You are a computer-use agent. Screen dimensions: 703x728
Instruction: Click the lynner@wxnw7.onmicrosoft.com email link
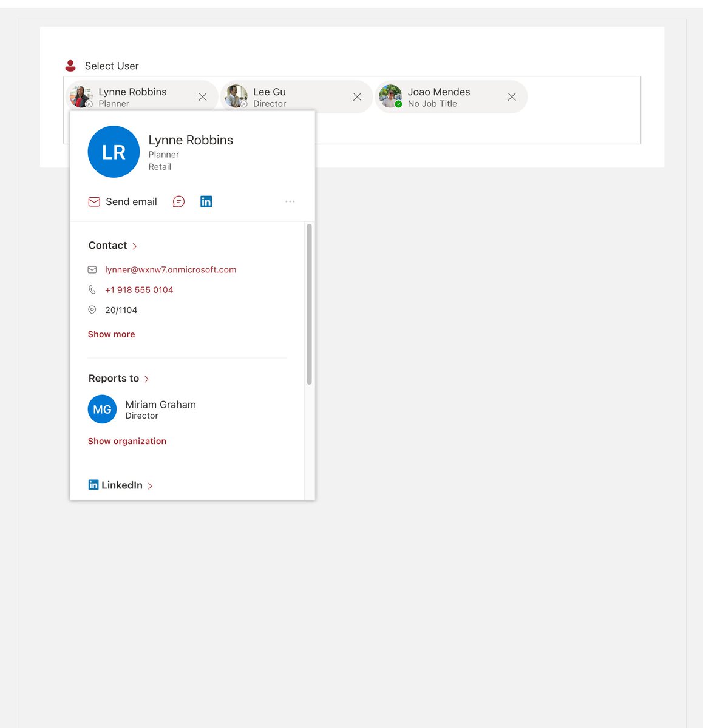coord(171,269)
